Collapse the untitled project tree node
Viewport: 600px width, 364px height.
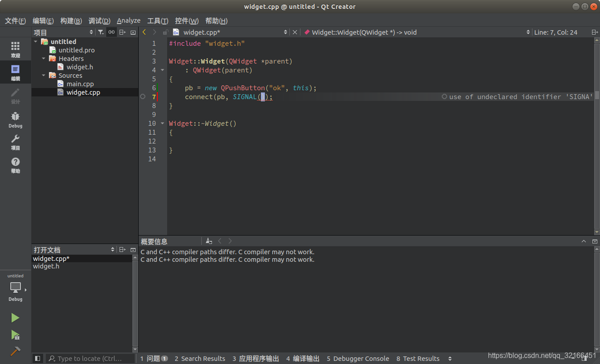click(36, 41)
